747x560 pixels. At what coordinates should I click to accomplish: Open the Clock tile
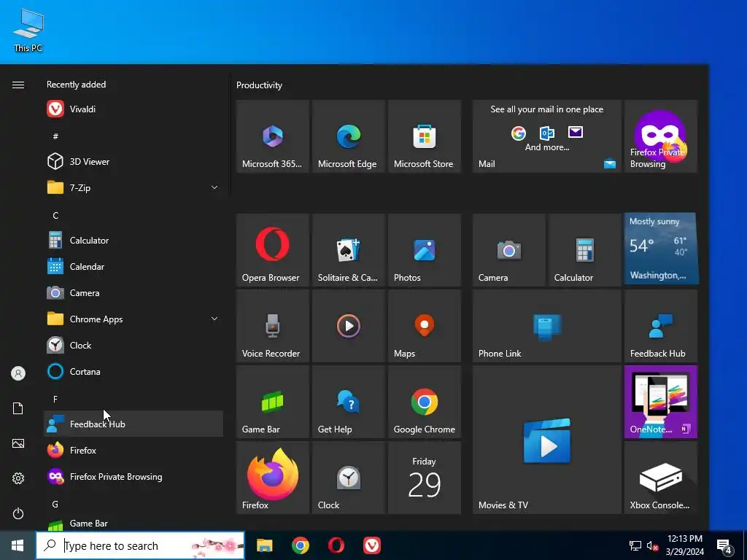tap(348, 478)
